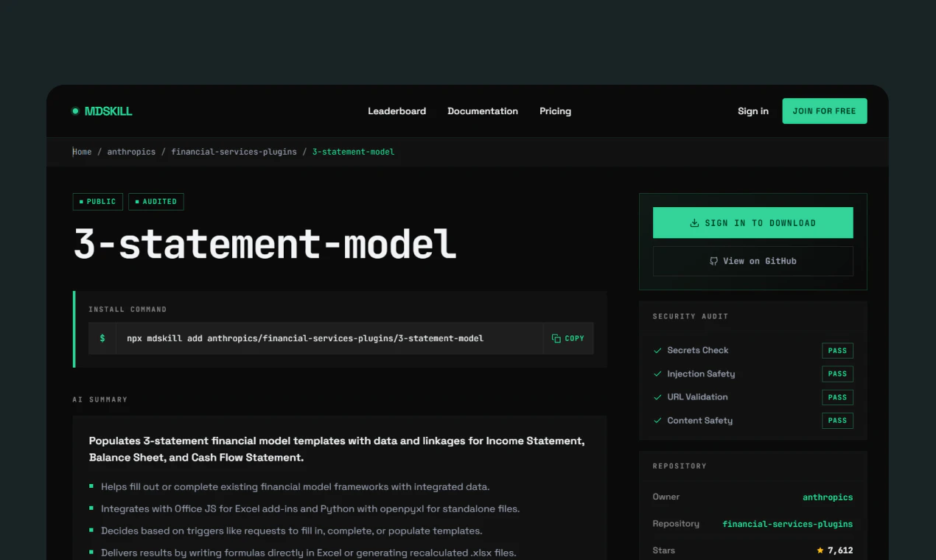Image resolution: width=936 pixels, height=560 pixels.
Task: Click the Stars label
Action: [663, 550]
